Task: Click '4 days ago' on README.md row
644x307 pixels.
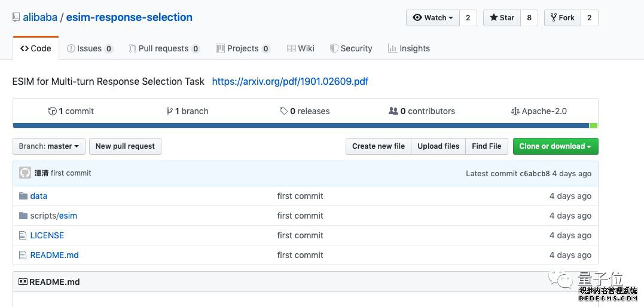Action: tap(570, 255)
